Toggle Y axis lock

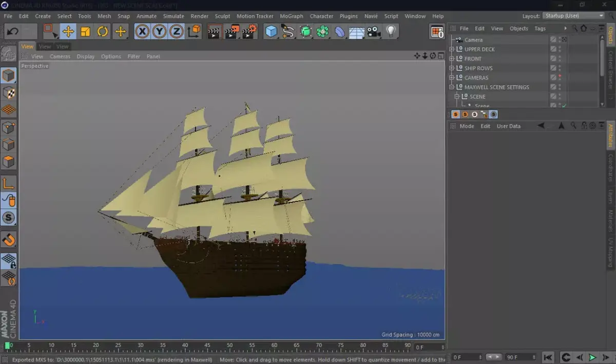point(160,32)
